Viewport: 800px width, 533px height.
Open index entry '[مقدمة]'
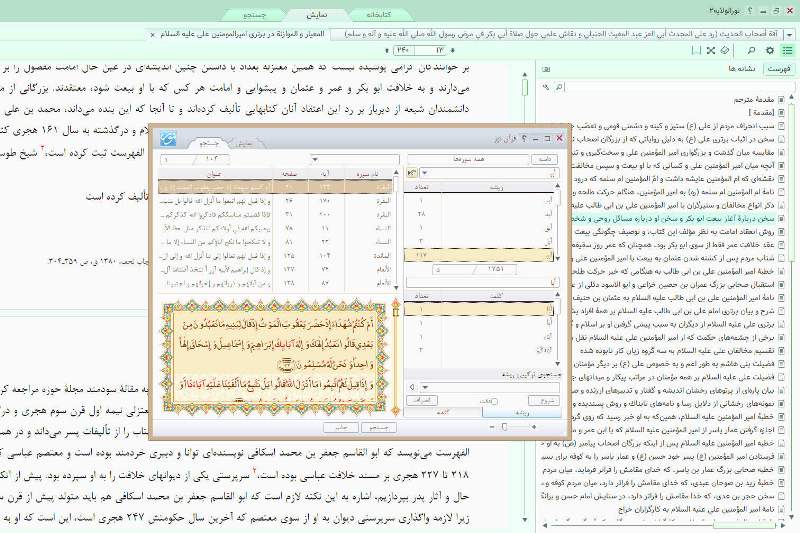coord(761,113)
